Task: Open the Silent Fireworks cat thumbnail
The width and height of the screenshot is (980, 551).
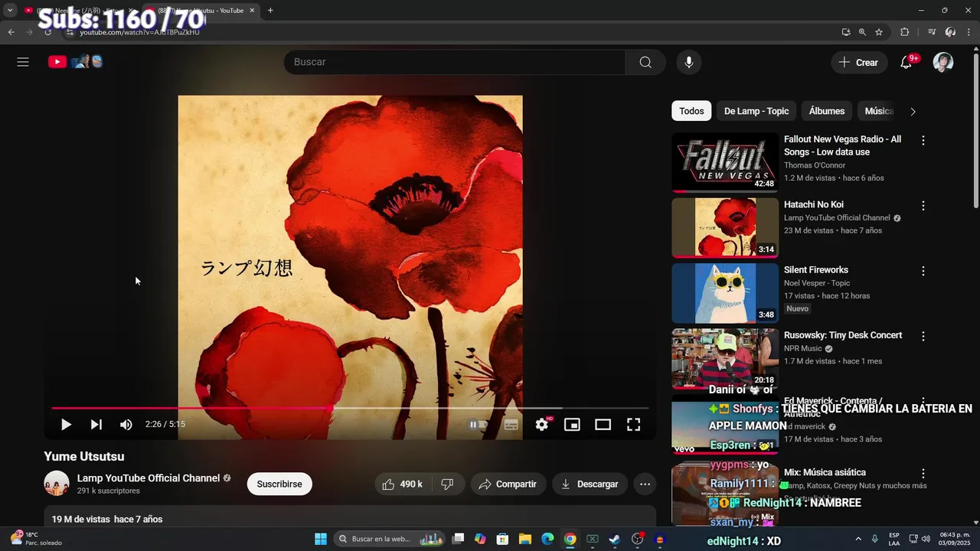Action: (725, 293)
